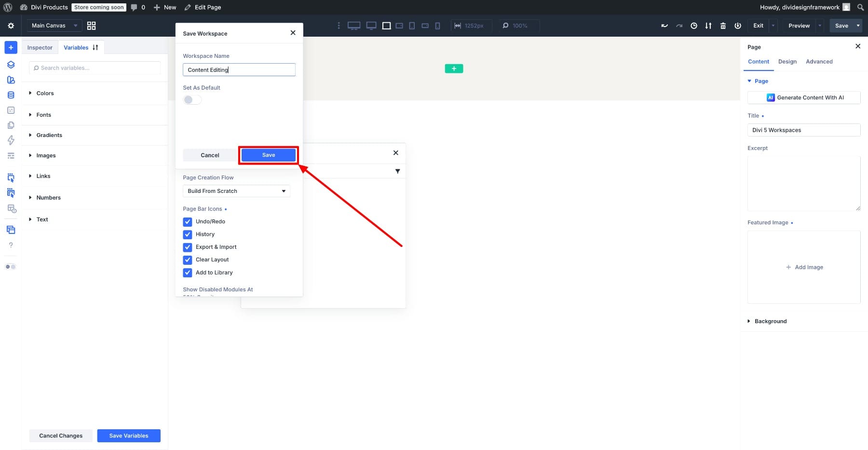
Task: Click Cancel in the Save Workspace dialog
Action: 210,155
